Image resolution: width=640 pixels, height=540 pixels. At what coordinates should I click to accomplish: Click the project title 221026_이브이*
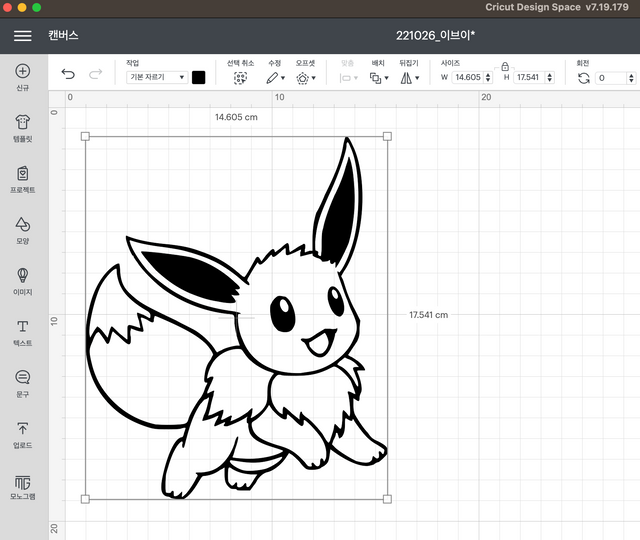click(x=435, y=36)
